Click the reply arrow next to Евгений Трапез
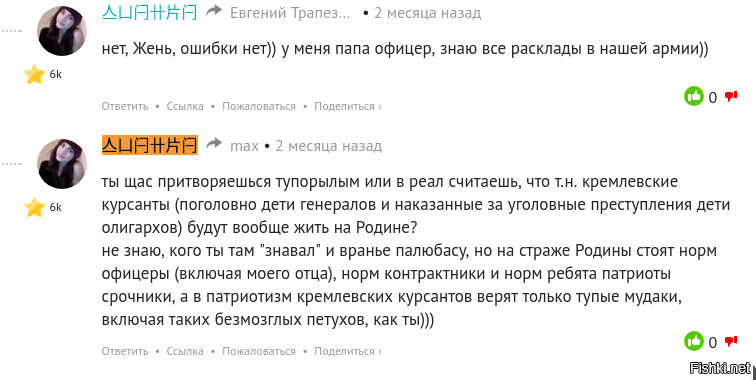 [x=214, y=11]
